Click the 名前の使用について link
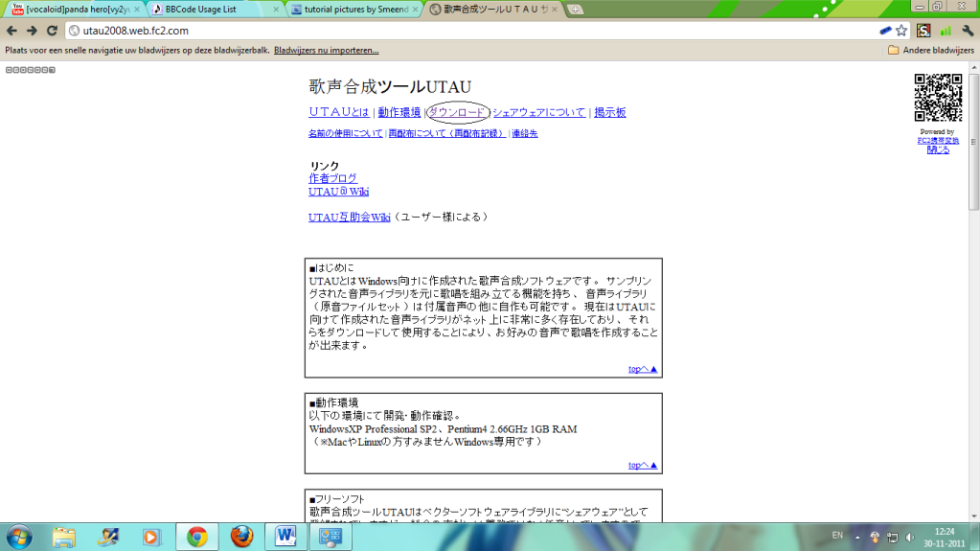This screenshot has width=980, height=551. point(346,133)
